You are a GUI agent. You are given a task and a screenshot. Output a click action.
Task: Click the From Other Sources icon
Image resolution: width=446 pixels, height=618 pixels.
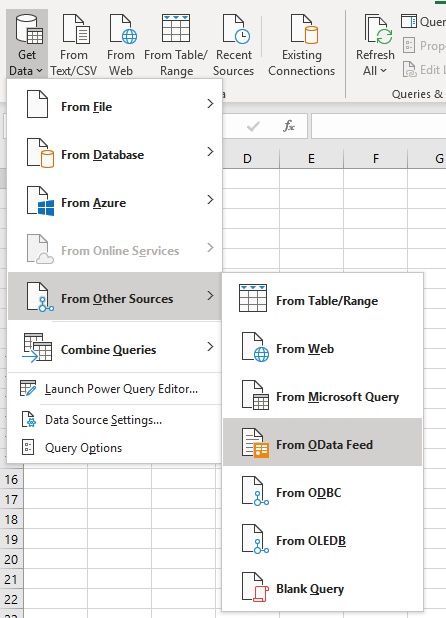40,297
